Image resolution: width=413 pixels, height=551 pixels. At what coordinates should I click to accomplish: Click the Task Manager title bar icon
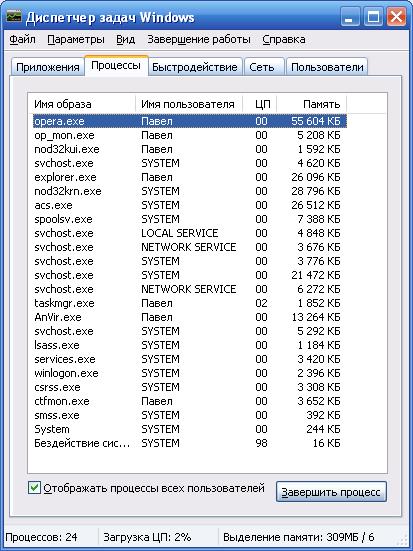pyautogui.click(x=13, y=17)
